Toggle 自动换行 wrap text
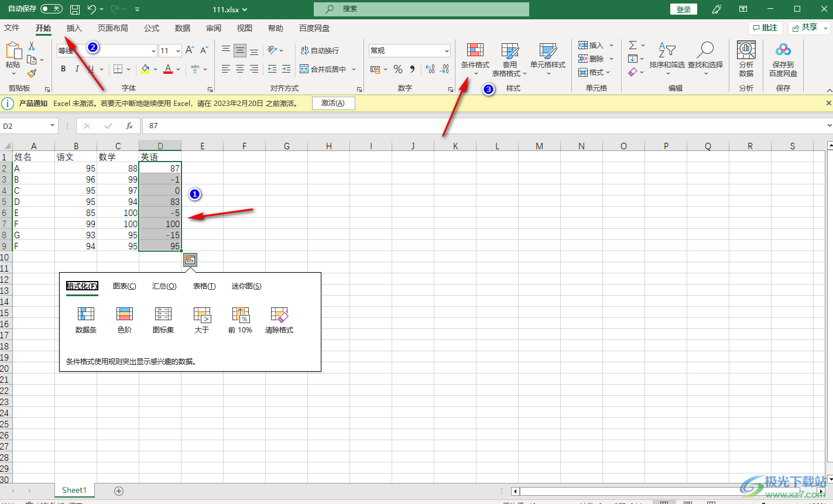Viewport: 833px width, 504px height. [x=320, y=51]
